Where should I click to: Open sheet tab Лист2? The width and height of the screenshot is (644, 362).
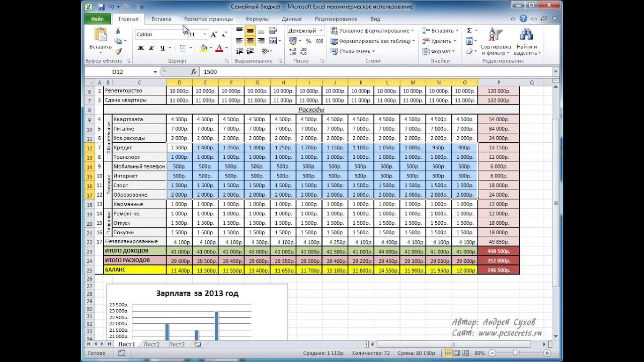[151, 344]
